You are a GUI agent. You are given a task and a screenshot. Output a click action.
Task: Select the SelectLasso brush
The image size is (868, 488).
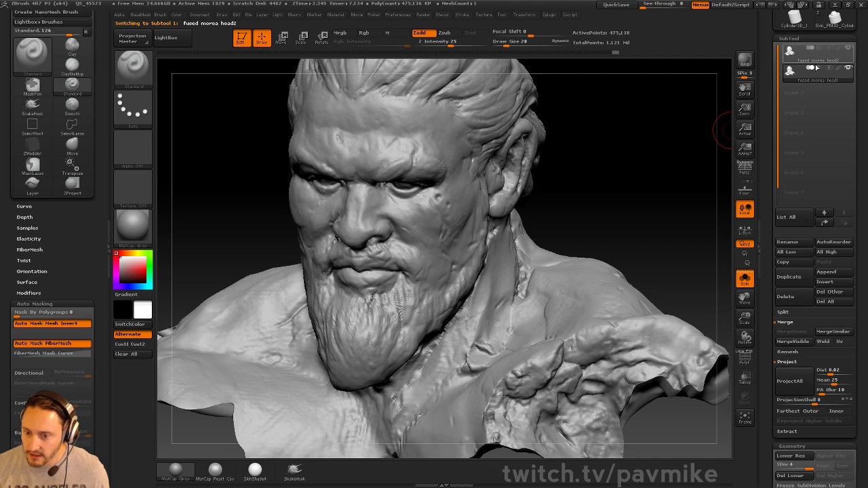tap(72, 126)
